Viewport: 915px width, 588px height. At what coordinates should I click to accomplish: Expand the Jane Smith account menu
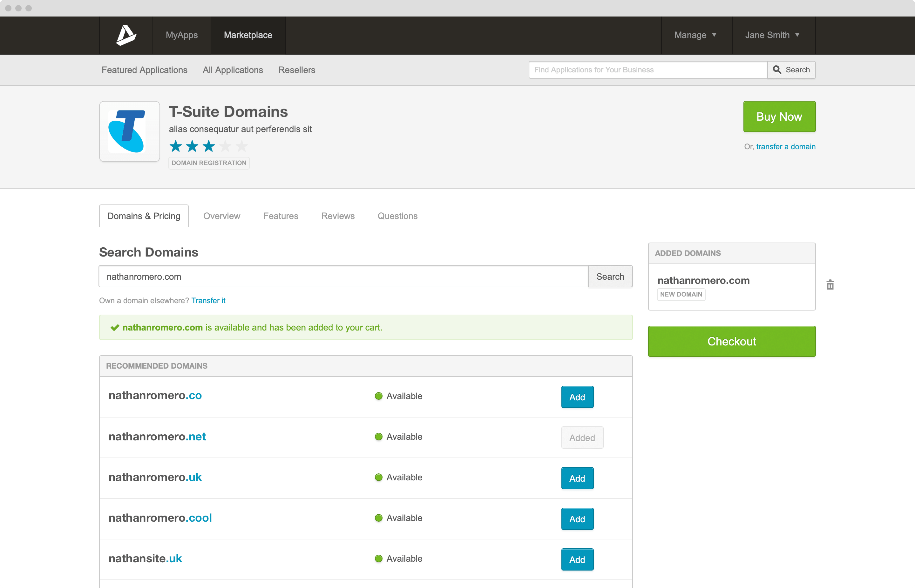point(772,35)
